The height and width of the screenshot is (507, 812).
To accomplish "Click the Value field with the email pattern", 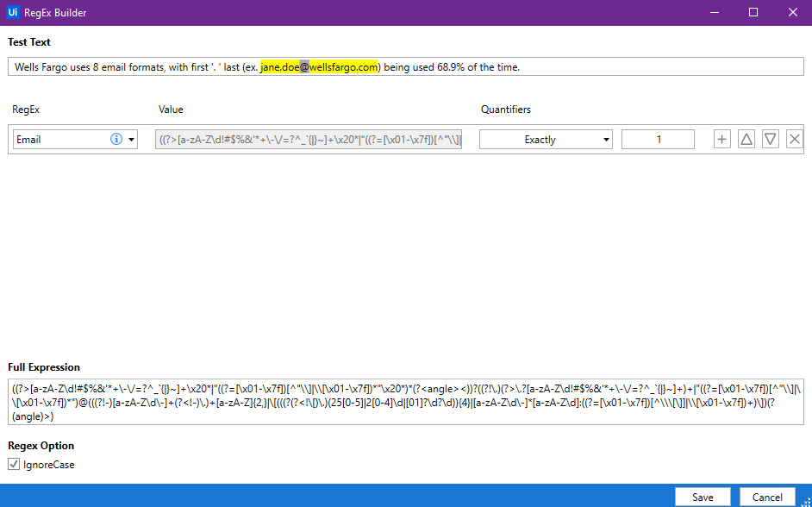I will click(309, 140).
